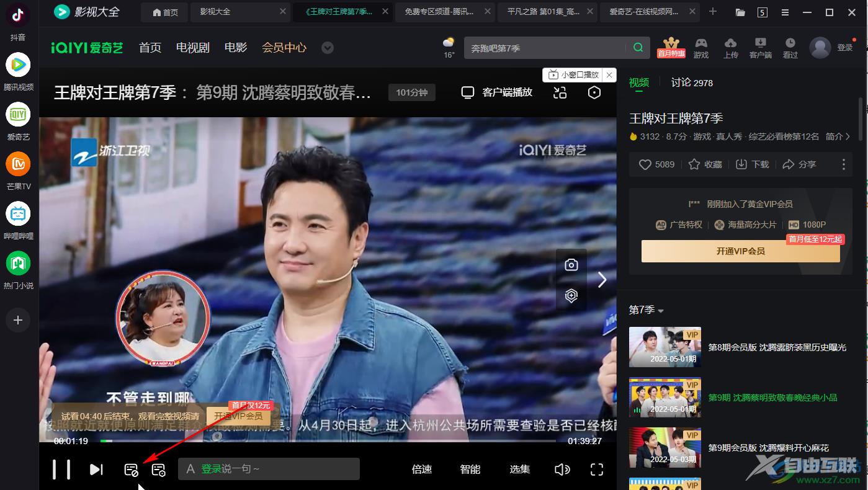Switch to the 首页 browser tab
Image resolution: width=868 pixels, height=490 pixels.
tap(166, 12)
